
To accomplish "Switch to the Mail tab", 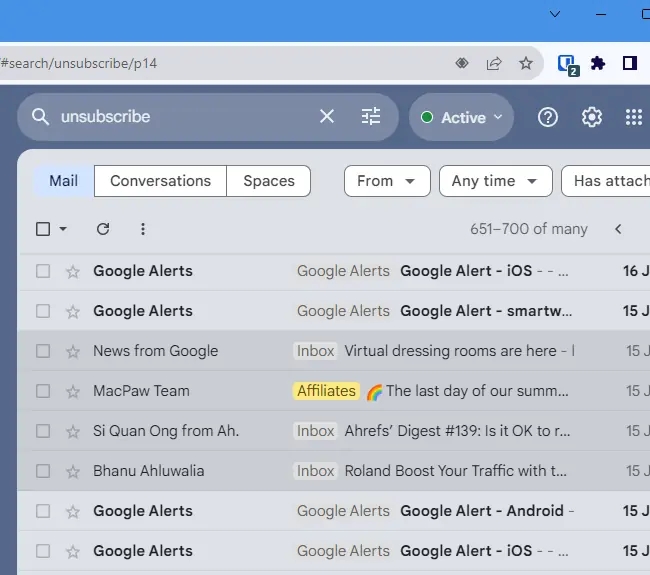I will click(63, 181).
